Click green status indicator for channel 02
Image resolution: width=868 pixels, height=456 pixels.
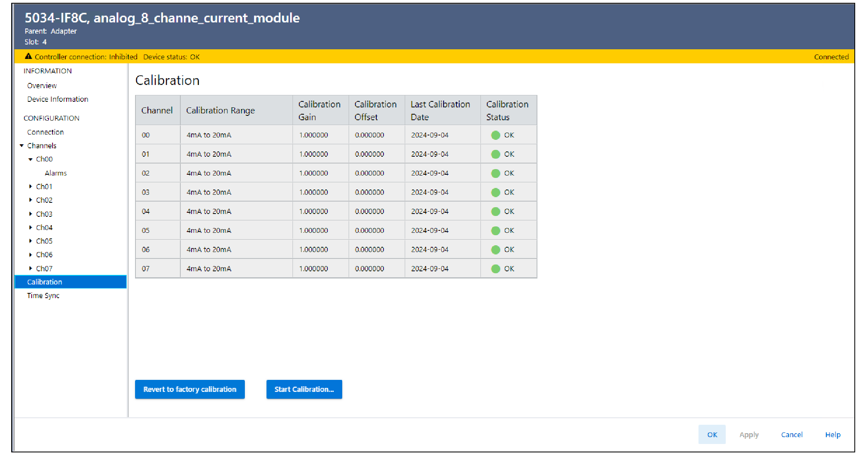click(x=496, y=173)
